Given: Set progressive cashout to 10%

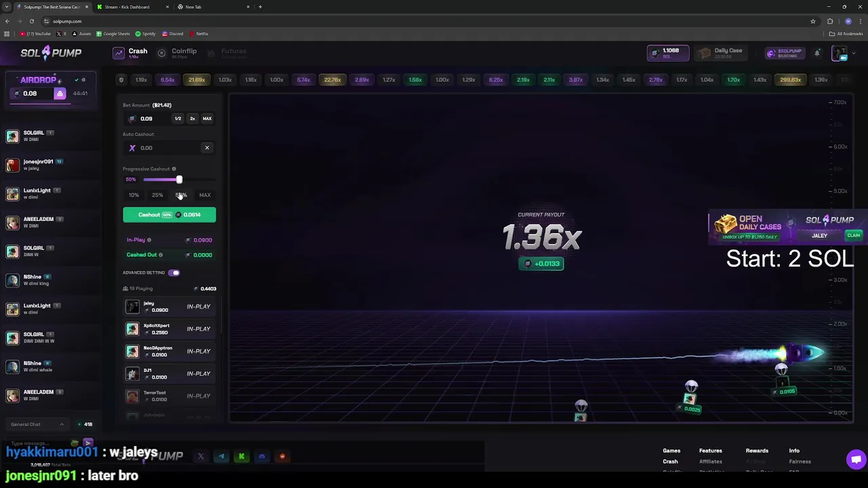Looking at the screenshot, I should click(134, 195).
